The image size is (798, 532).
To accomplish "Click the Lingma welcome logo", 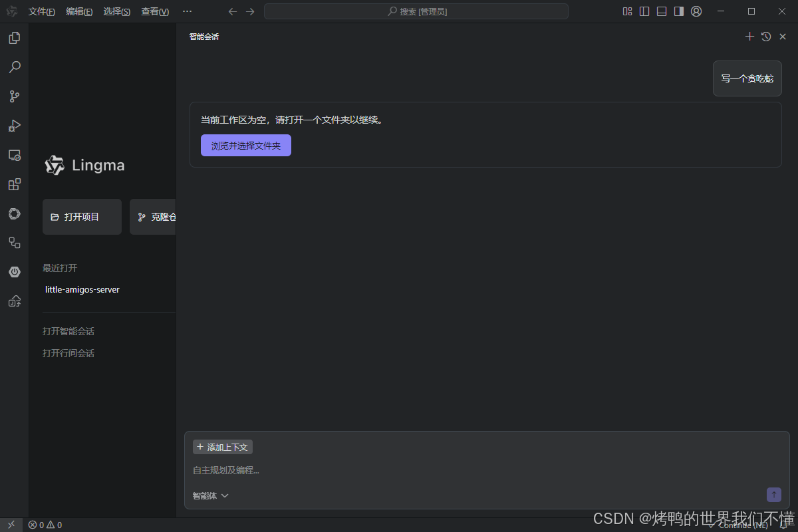I will click(x=84, y=165).
